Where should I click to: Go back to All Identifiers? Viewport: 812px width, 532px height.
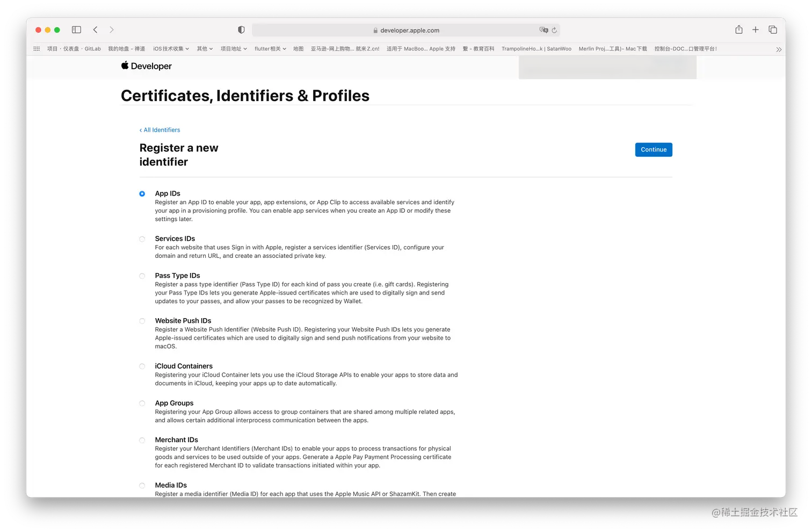160,130
